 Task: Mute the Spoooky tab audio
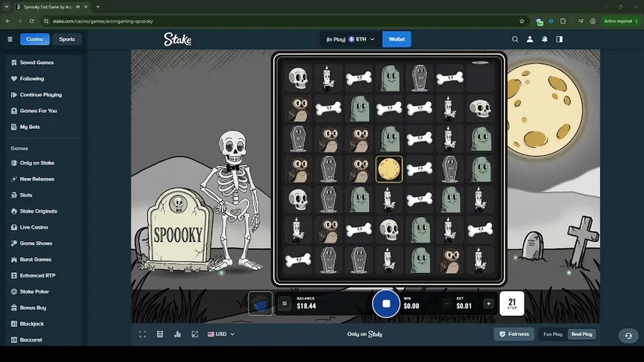tap(78, 7)
